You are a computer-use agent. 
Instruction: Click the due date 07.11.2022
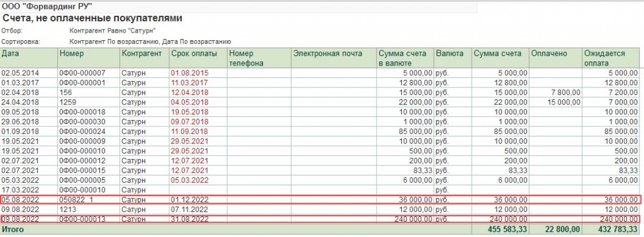click(x=190, y=209)
